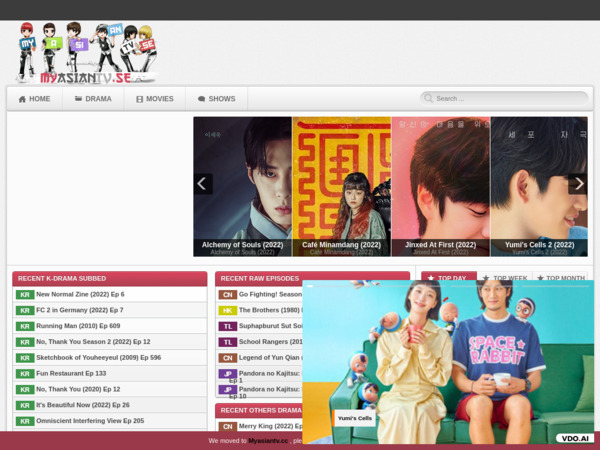Click the video ad progress bar
The width and height of the screenshot is (600, 450).
(448, 286)
